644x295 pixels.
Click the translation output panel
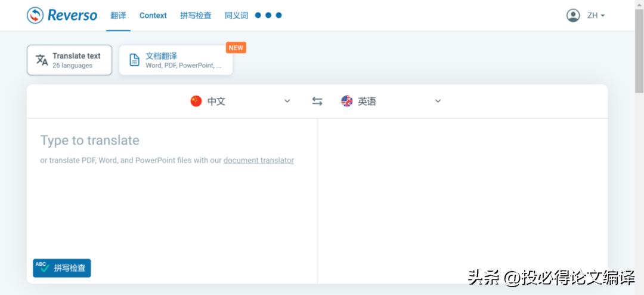(x=463, y=201)
